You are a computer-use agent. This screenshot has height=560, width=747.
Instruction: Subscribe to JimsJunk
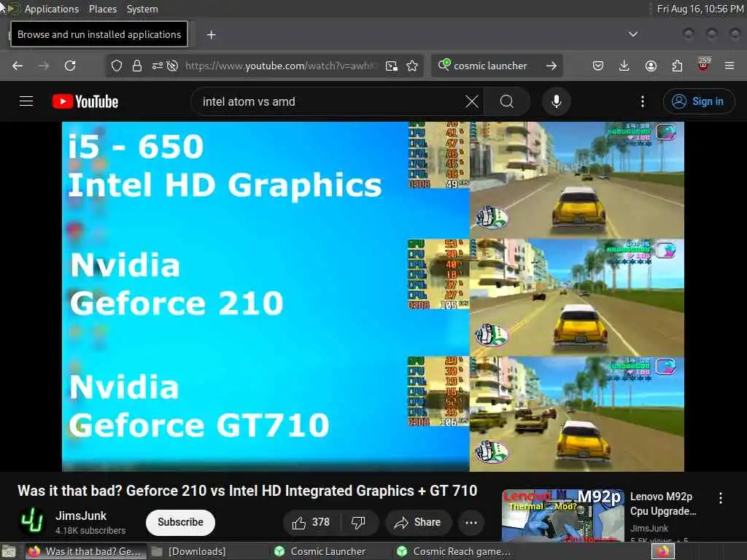tap(181, 522)
